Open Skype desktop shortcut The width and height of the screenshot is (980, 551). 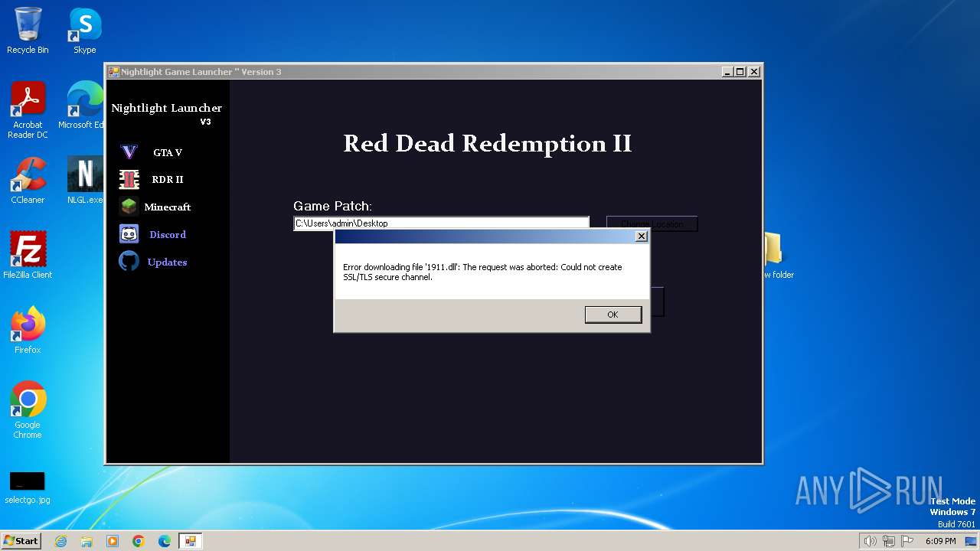(85, 31)
